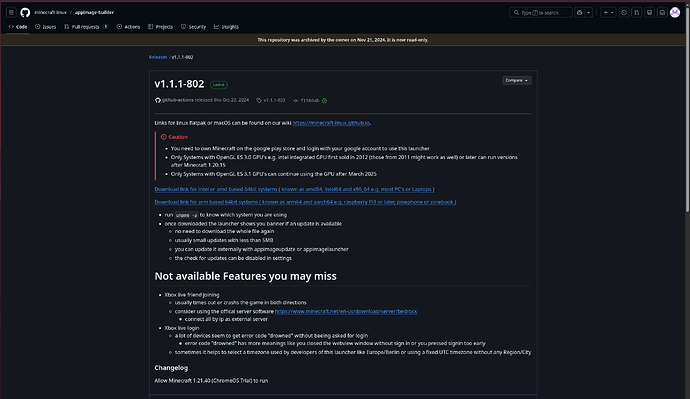This screenshot has height=399, width=690.
Task: Open the v1.1.1-802 tag link
Action: click(x=274, y=100)
